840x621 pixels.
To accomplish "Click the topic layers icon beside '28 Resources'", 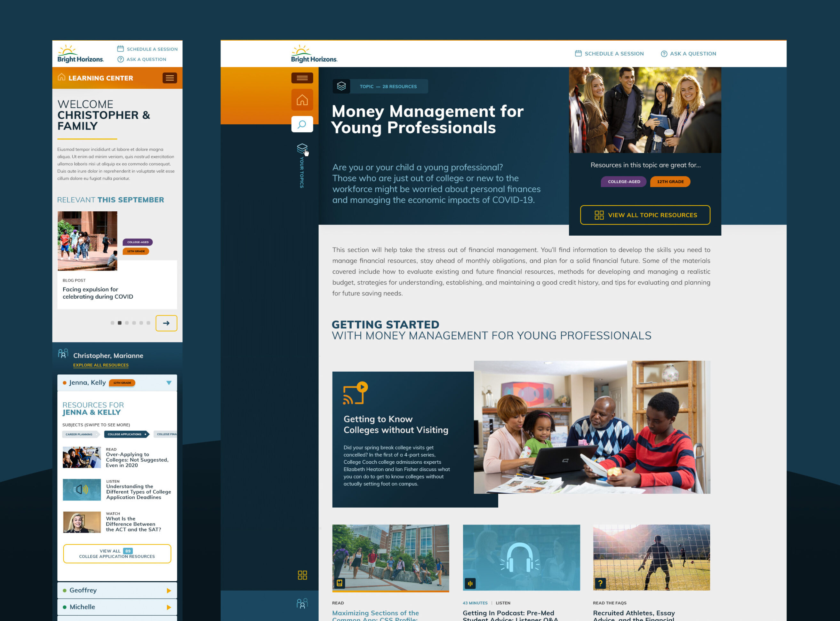I will [x=341, y=86].
